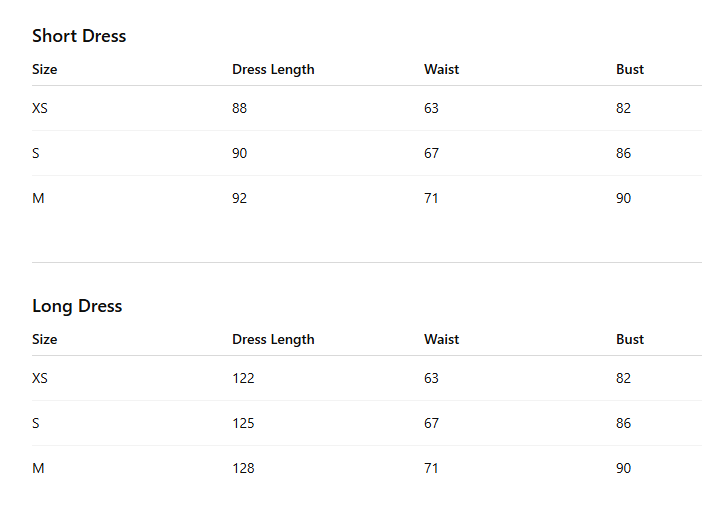Image resolution: width=702 pixels, height=513 pixels.
Task: Select Long Dress Waist column header
Action: 441,339
